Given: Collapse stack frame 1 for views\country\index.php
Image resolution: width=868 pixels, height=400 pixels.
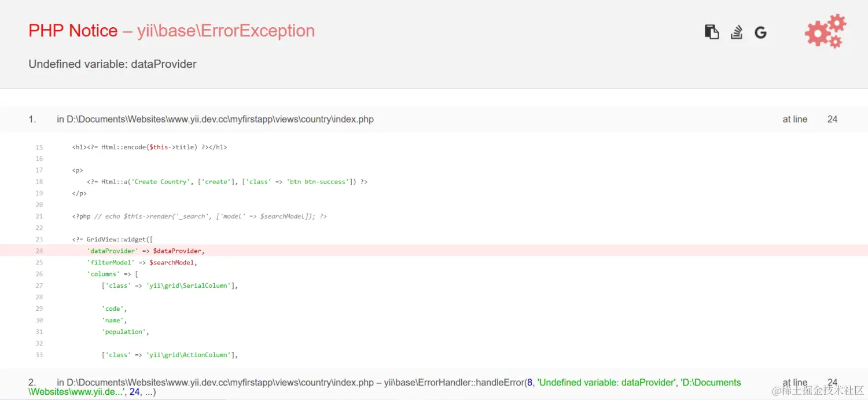Looking at the screenshot, I should tap(434, 119).
